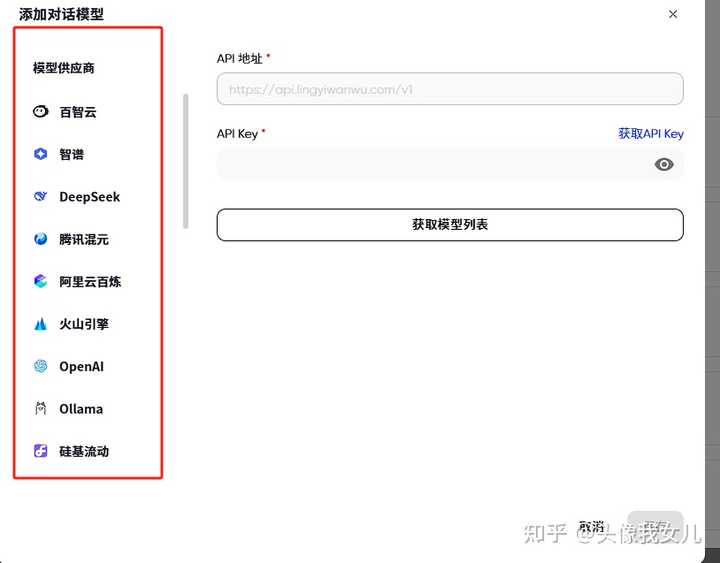Select the 火山引擎 mountain icon
Screen dimensions: 720x563
[41, 324]
